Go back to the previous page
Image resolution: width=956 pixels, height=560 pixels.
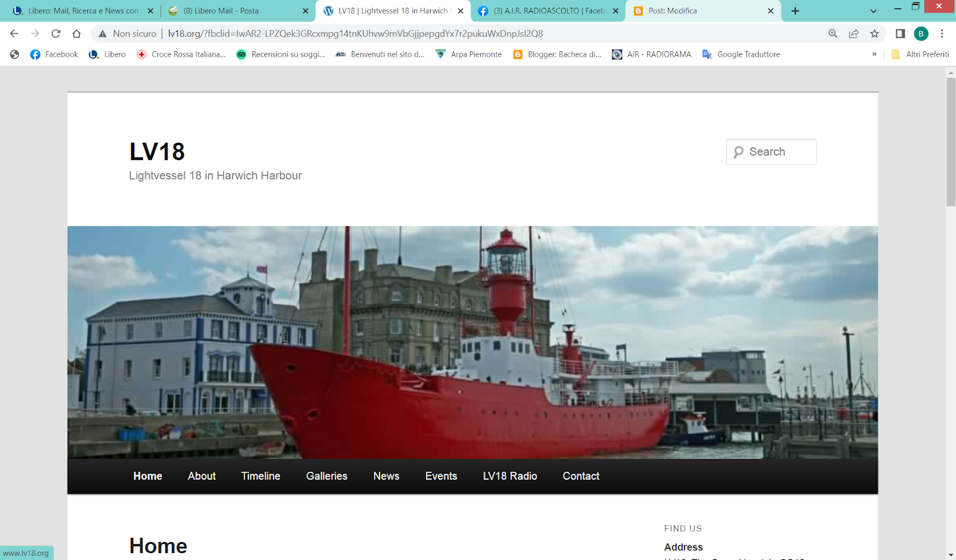(14, 33)
